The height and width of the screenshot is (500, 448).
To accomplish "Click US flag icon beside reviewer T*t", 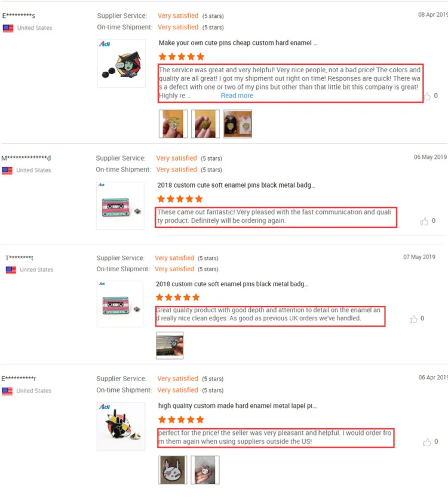I will coord(11,270).
